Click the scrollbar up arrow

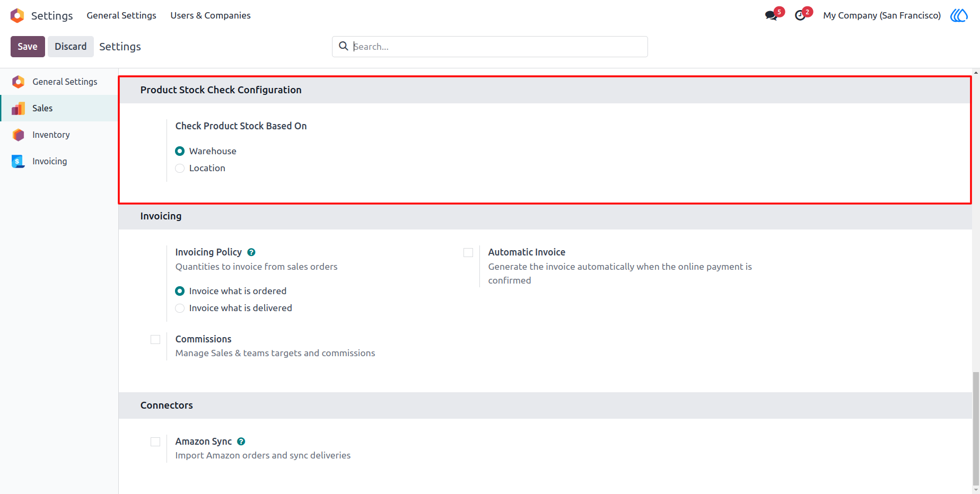click(x=976, y=72)
